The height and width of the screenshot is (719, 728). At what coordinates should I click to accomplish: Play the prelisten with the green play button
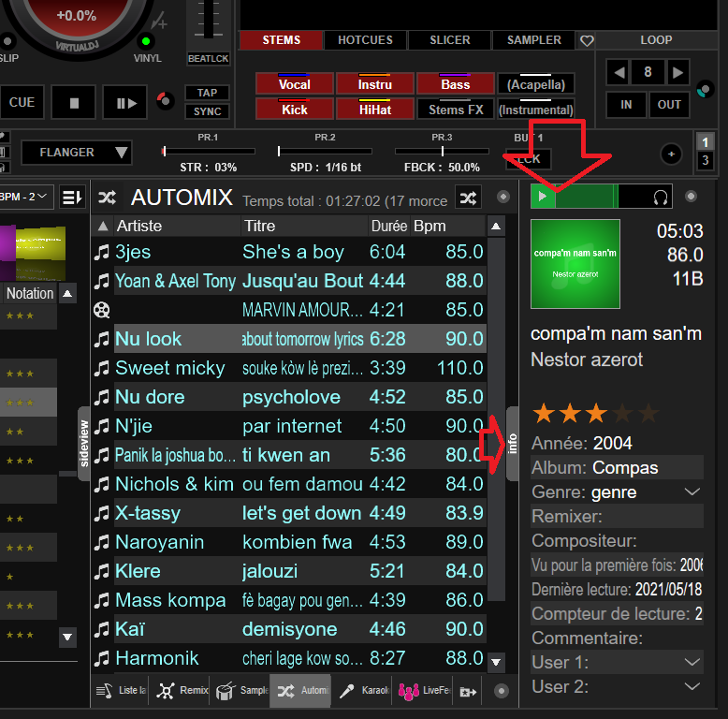coord(543,197)
